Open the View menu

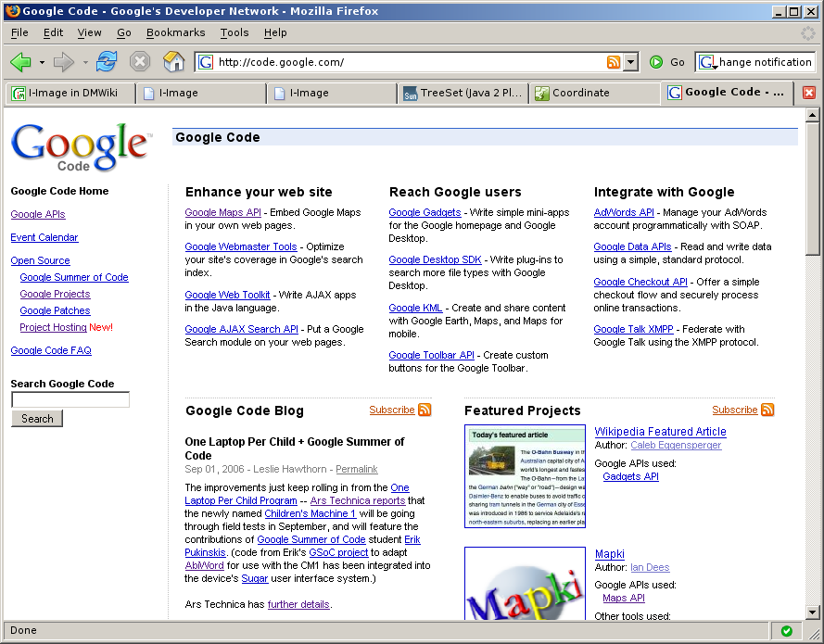[x=89, y=32]
